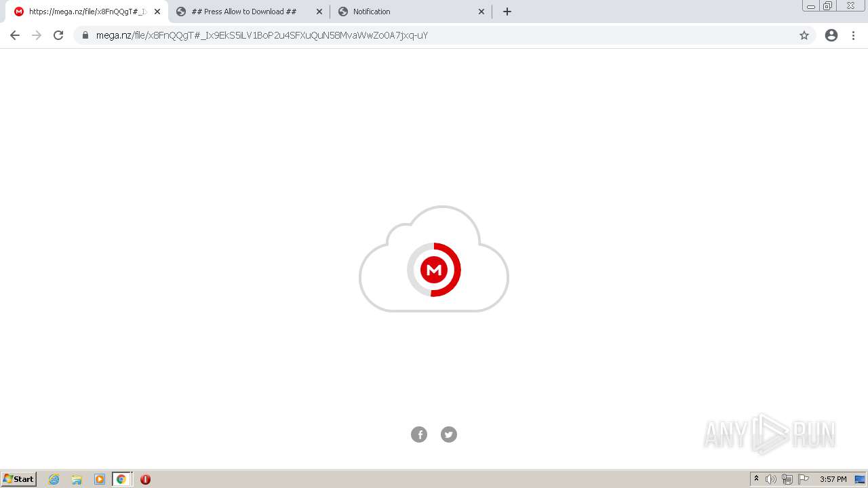Select Chrome in the taskbar
Screen dimensions: 868x488
point(121,479)
